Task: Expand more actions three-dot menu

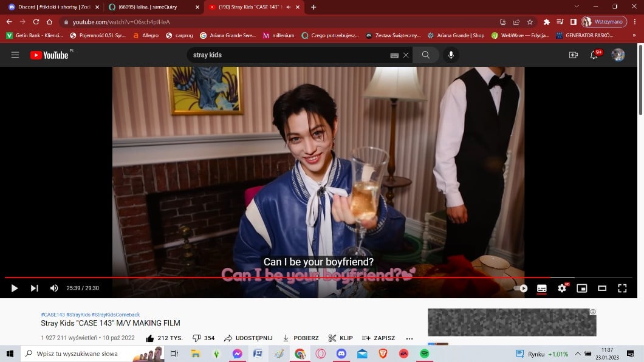Action: click(x=409, y=338)
